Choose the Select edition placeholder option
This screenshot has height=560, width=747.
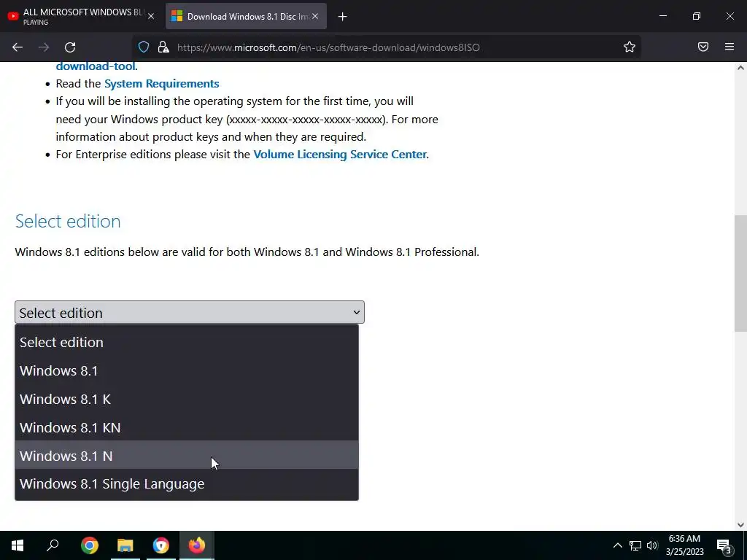[187, 343]
